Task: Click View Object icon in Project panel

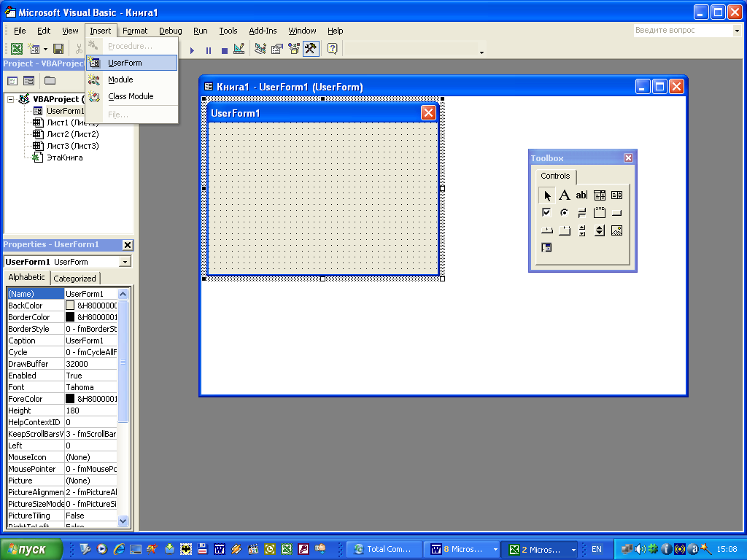Action: point(29,81)
